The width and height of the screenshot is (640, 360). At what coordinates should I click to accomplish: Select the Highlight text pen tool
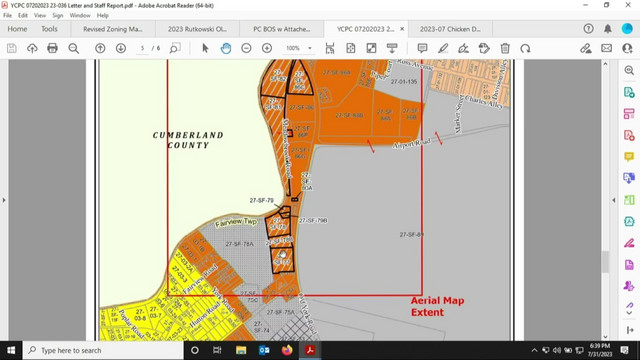pos(443,48)
